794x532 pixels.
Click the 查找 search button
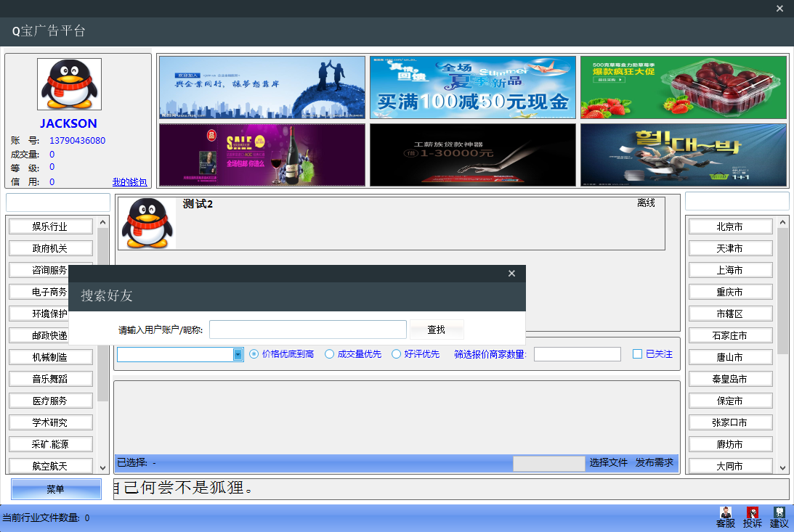(x=437, y=330)
